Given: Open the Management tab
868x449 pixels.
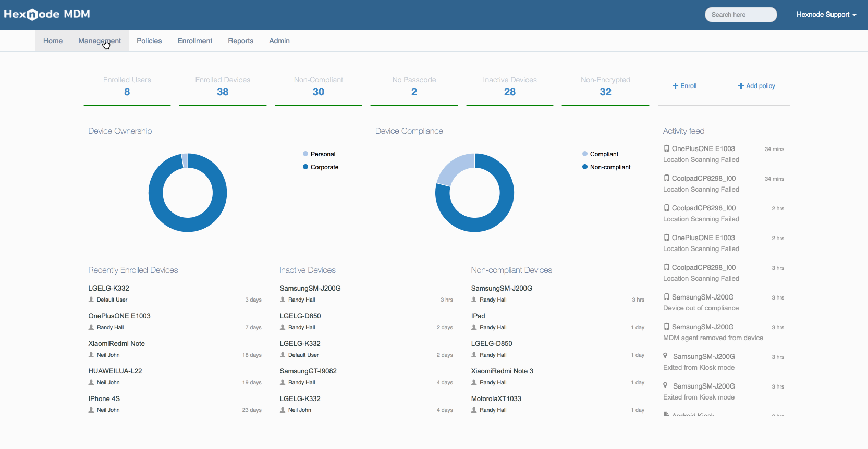Looking at the screenshot, I should [x=100, y=41].
